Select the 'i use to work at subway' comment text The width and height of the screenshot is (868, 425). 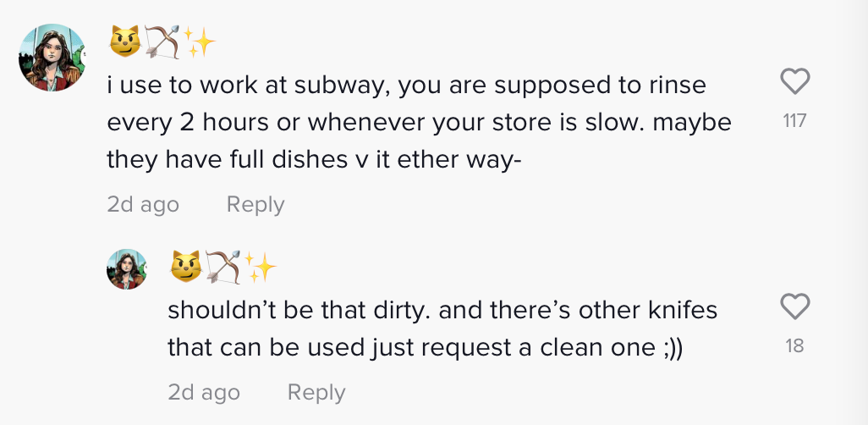[419, 123]
